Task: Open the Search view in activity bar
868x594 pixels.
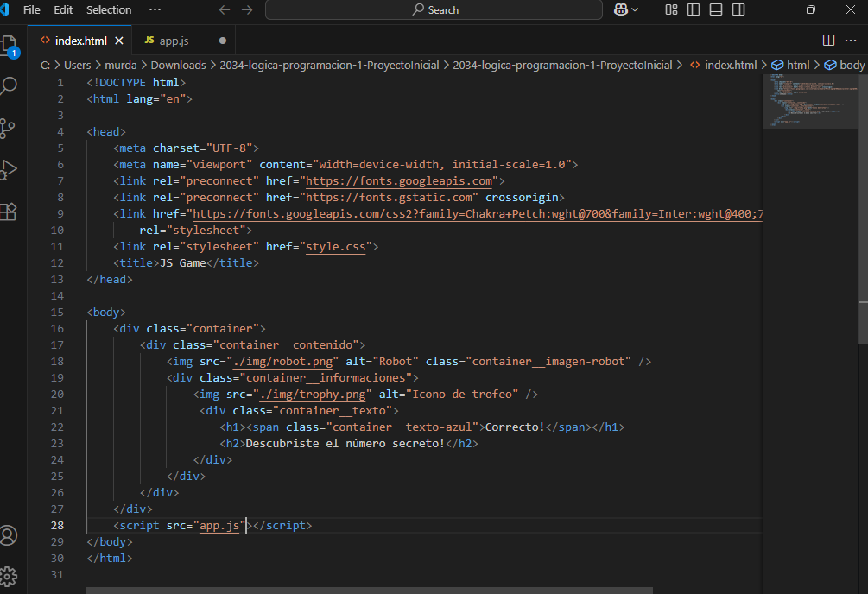Action: (9, 85)
